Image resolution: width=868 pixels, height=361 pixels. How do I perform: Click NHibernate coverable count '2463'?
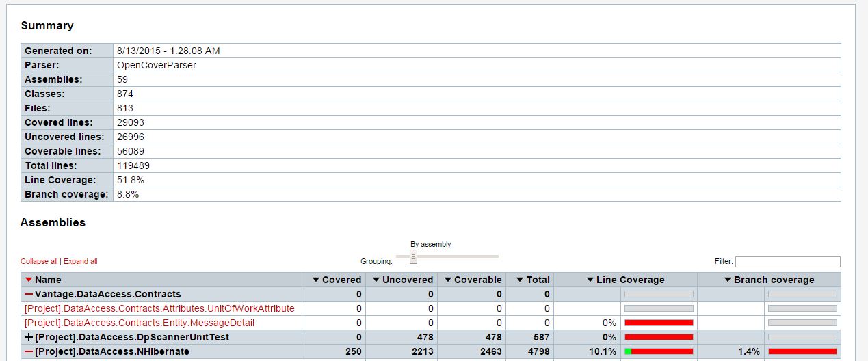click(x=490, y=351)
